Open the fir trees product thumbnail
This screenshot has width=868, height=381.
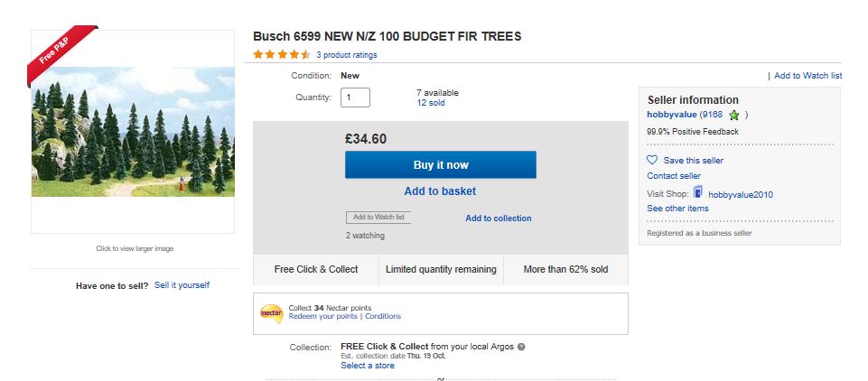pyautogui.click(x=133, y=131)
